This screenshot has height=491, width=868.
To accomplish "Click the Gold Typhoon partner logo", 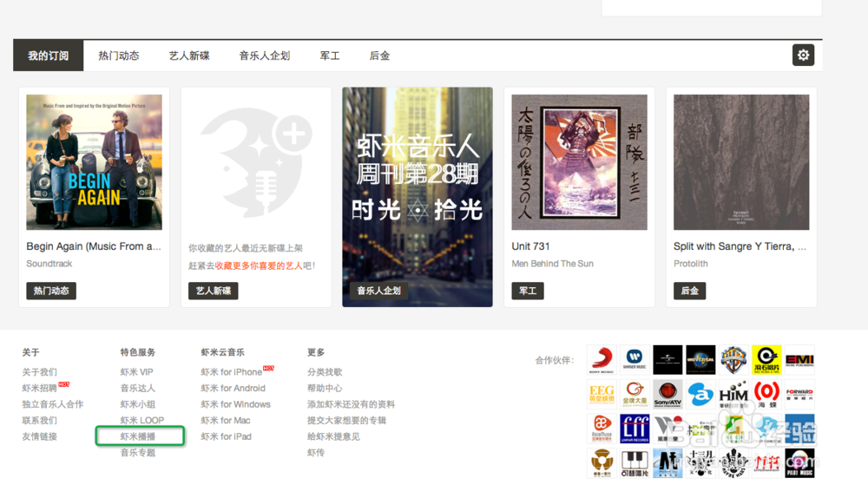I will click(x=635, y=394).
